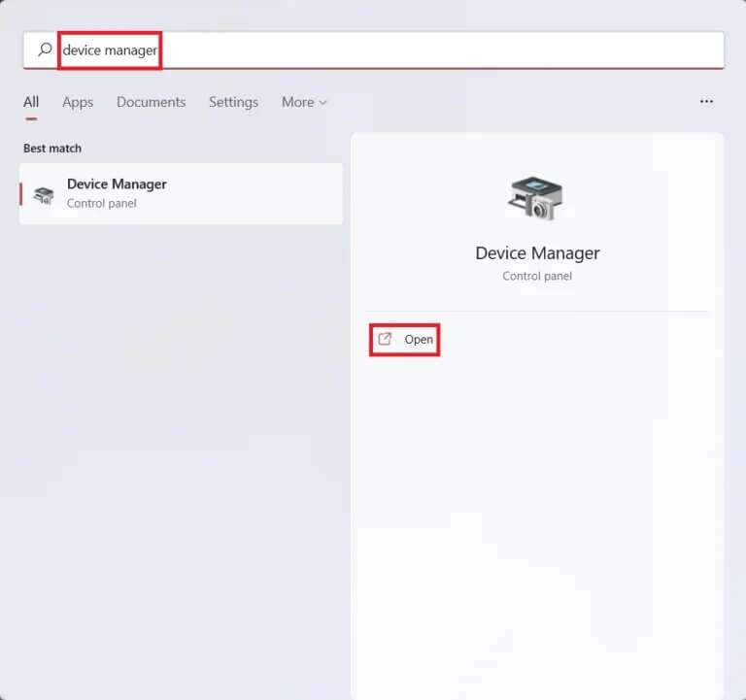Screen dimensions: 746x700
Task: Click the large Device Manager icon in preview
Action: [536, 198]
